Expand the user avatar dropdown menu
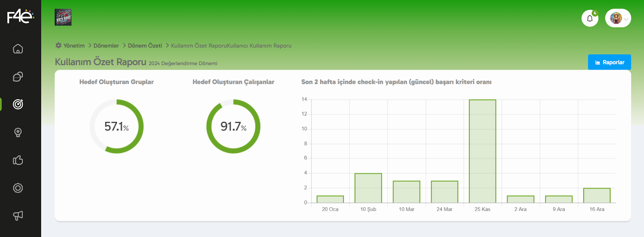This screenshot has height=237, width=644. click(x=618, y=18)
